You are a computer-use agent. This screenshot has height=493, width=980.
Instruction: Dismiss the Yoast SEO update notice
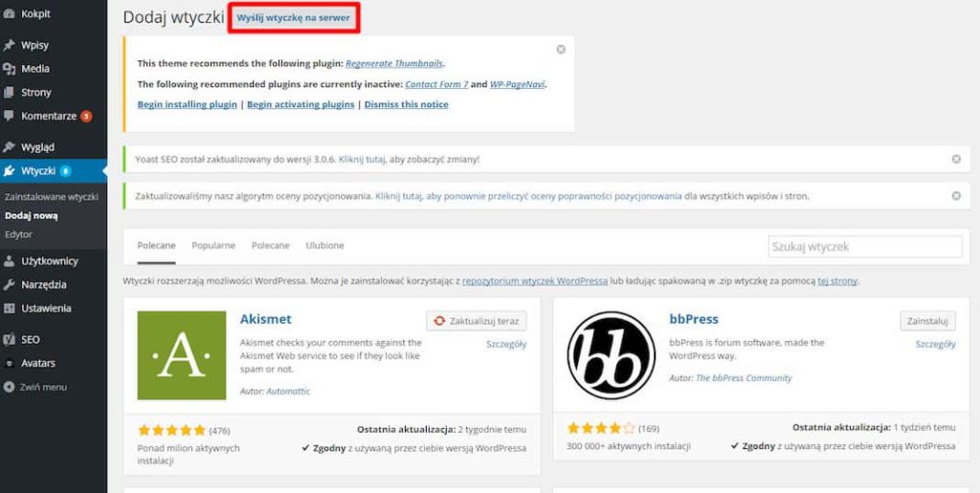click(955, 159)
